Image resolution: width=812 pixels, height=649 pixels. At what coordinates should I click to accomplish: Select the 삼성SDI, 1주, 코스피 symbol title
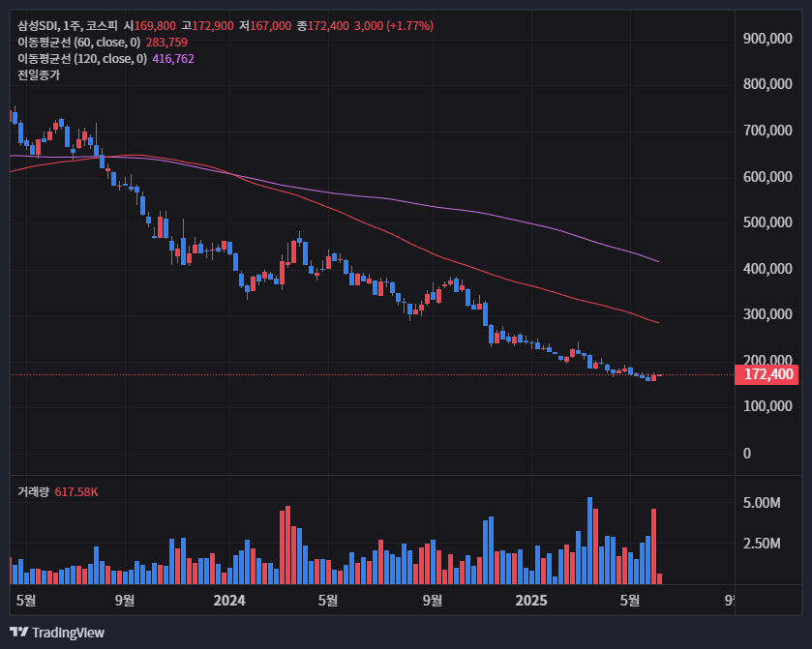pos(68,26)
